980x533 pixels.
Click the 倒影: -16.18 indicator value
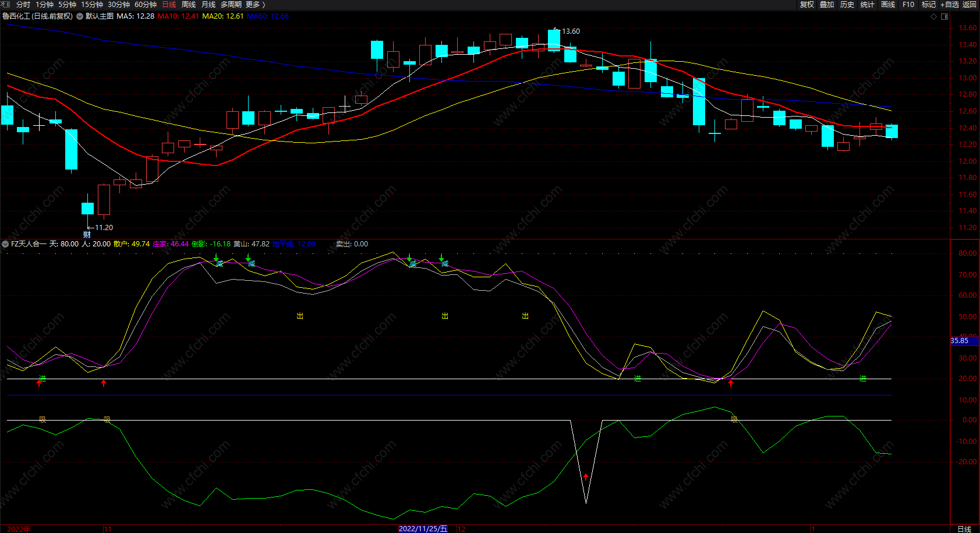tap(211, 244)
